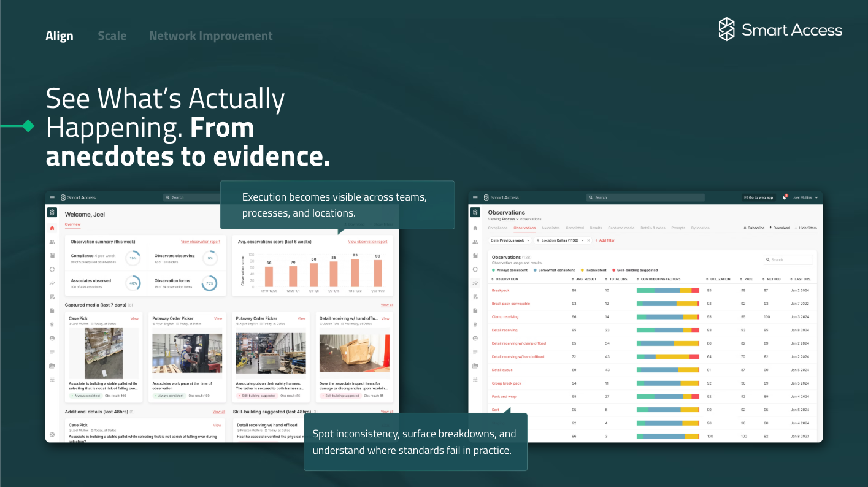Open the badge icon in the Observations window sidebar

pyautogui.click(x=475, y=324)
